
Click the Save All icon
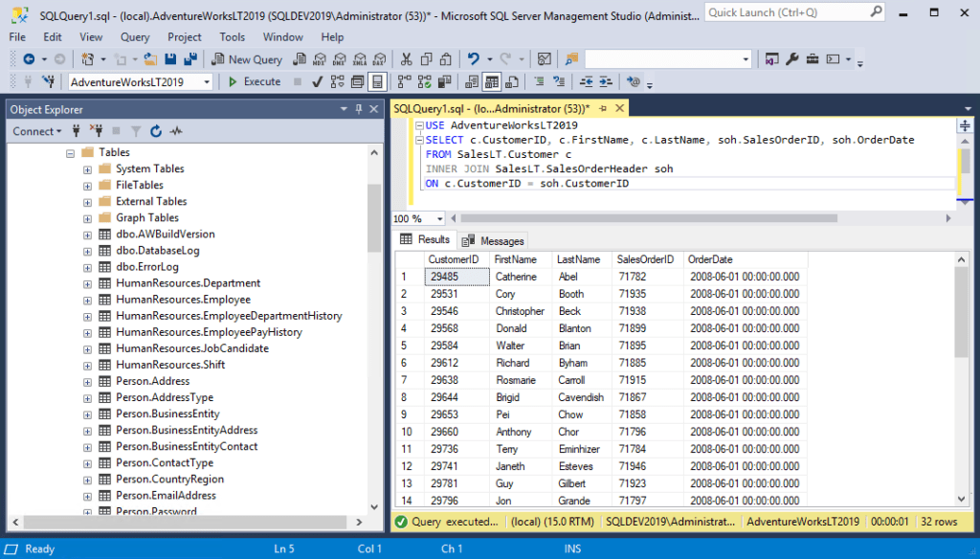(190, 59)
